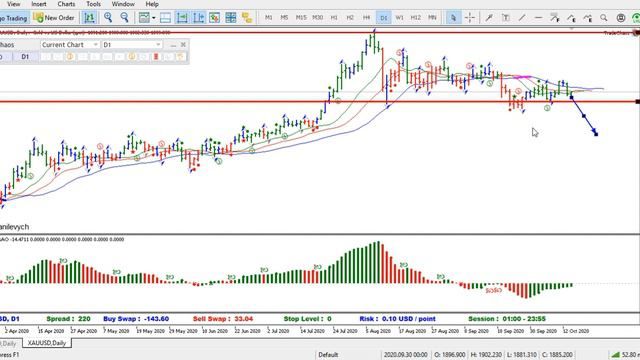Click the O: 1896.900 open price
This screenshot has width=640, height=360.
coord(450,355)
